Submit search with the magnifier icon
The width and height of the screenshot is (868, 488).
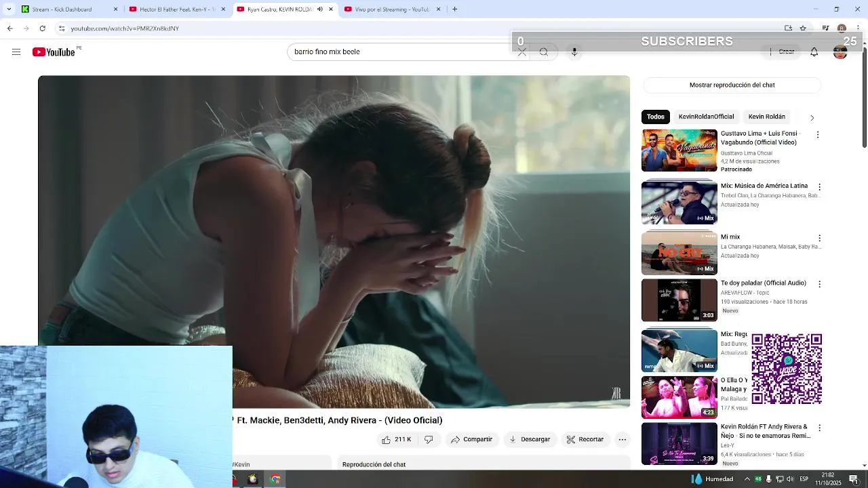point(544,52)
